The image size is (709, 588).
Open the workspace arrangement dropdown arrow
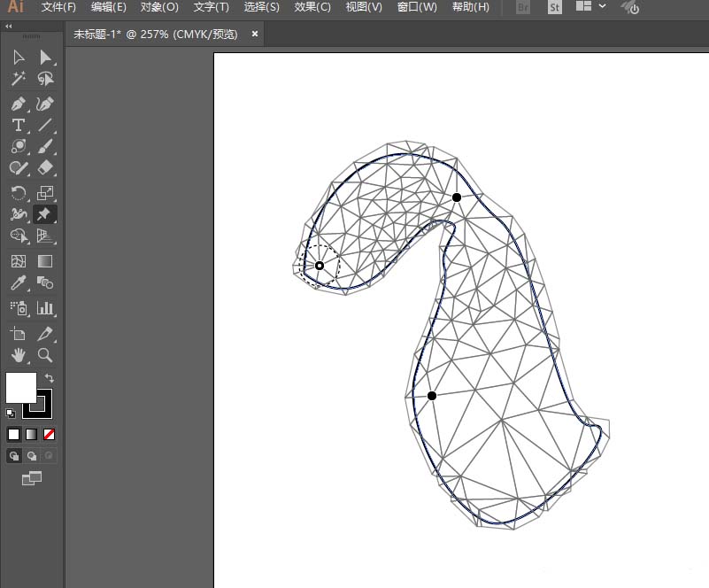[x=603, y=7]
